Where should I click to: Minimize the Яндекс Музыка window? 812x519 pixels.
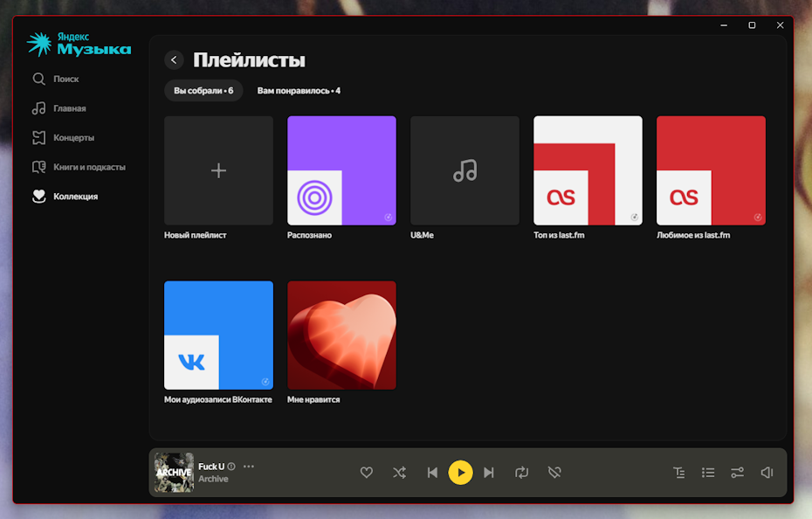pos(724,24)
